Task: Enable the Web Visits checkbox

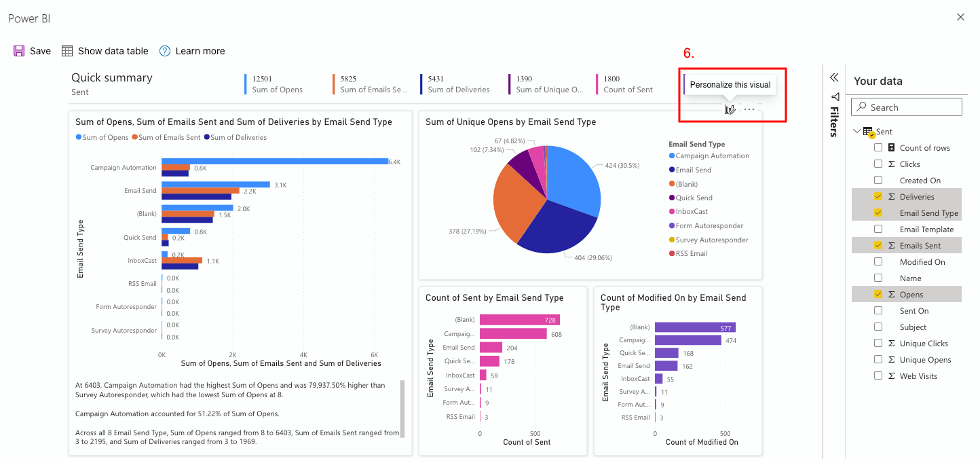Action: (878, 376)
